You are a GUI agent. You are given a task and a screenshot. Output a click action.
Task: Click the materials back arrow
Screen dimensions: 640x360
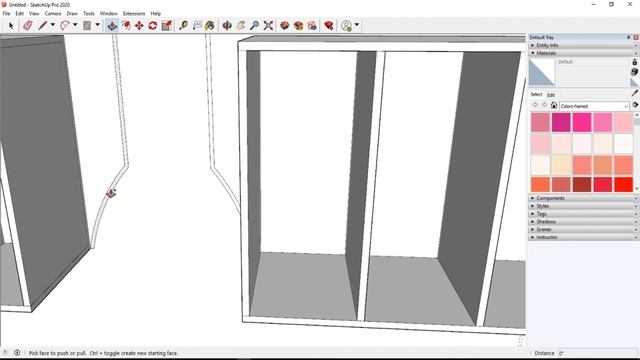coord(535,105)
